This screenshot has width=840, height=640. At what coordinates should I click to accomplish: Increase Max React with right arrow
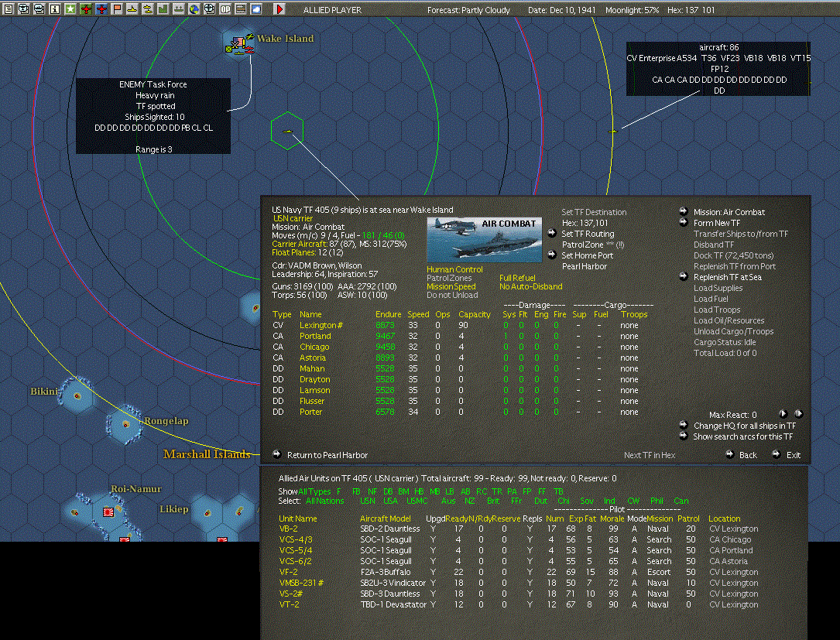783,415
